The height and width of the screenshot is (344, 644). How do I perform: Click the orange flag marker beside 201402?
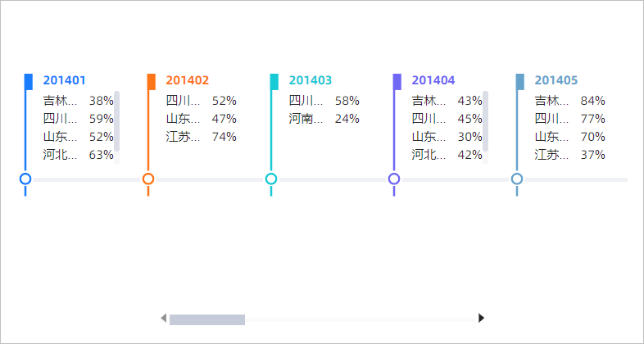(x=152, y=81)
